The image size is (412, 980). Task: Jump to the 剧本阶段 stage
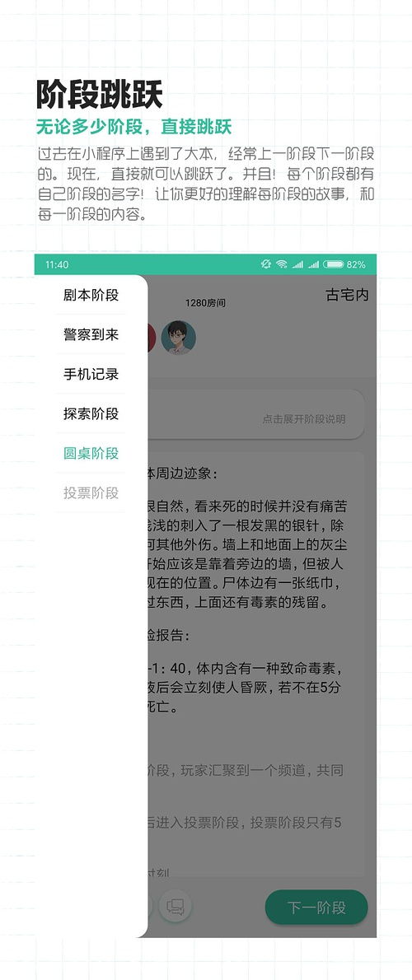click(x=91, y=295)
